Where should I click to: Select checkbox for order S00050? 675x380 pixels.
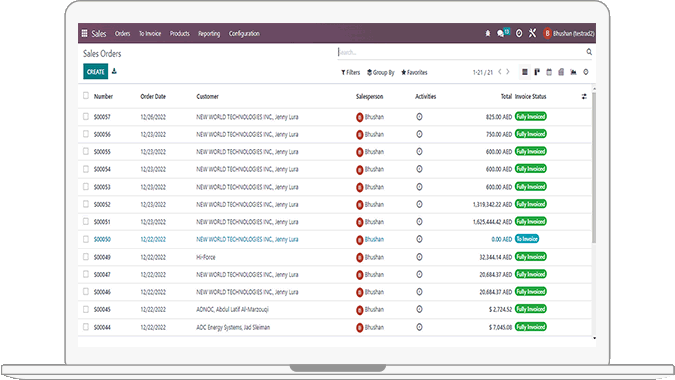(x=86, y=239)
